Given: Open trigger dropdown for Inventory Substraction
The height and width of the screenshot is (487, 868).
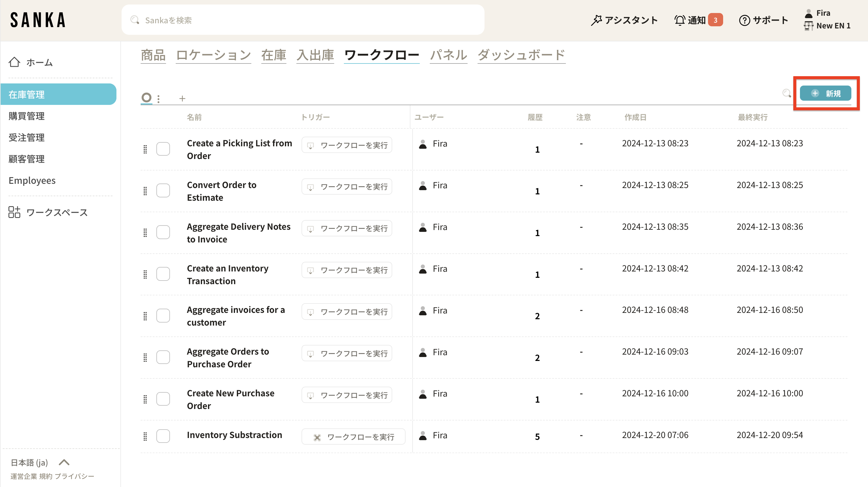Looking at the screenshot, I should tap(353, 437).
